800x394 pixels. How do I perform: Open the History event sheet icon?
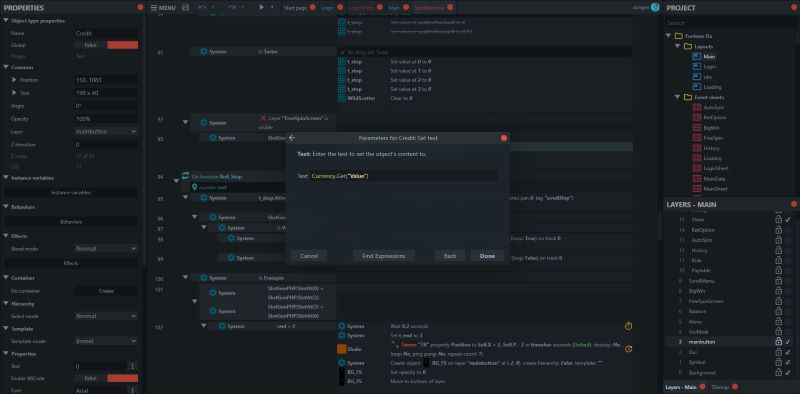(x=696, y=148)
